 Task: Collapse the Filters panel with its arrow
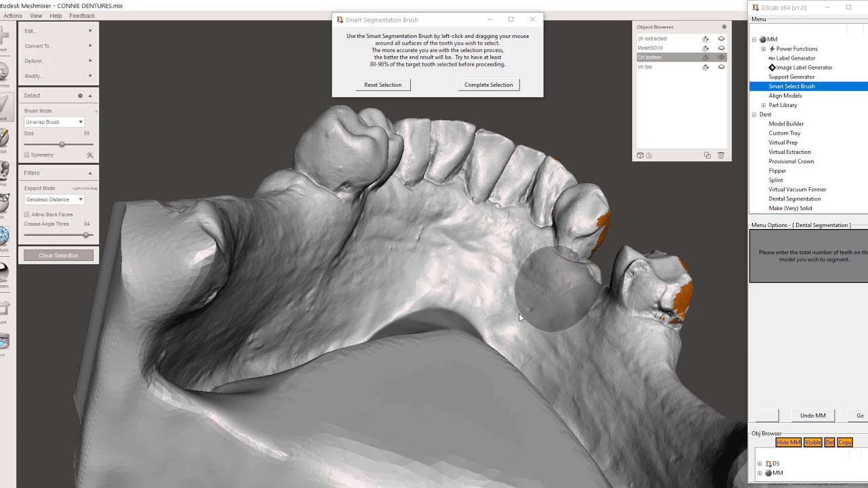pos(90,173)
